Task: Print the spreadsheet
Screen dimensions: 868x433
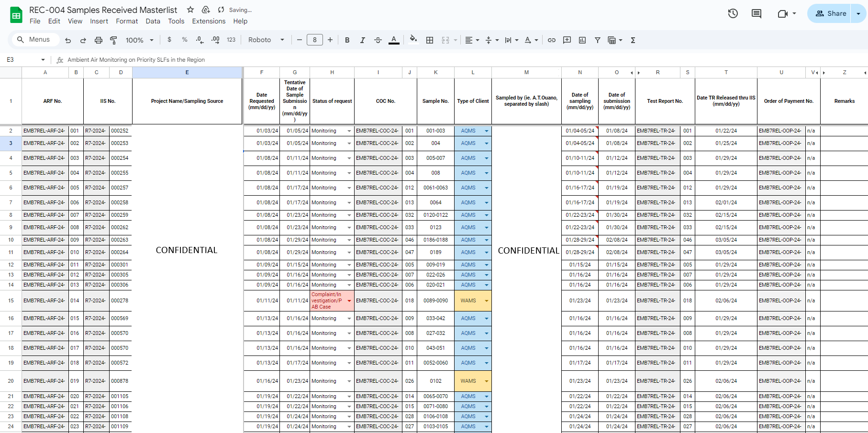Action: coord(99,40)
